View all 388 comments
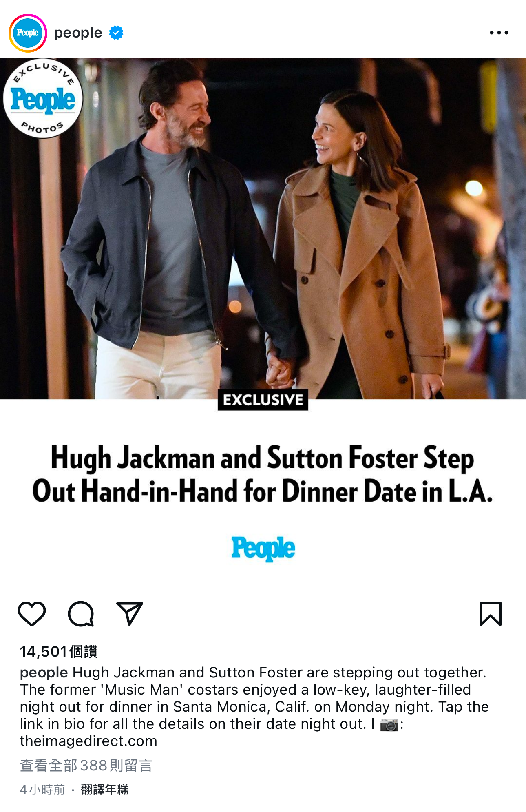Screen dimensions: 526x812 coord(86,766)
